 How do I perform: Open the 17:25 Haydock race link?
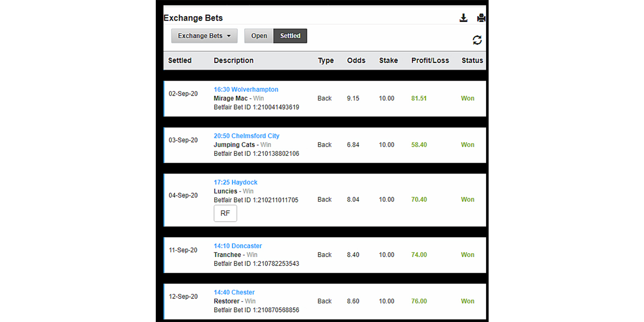(235, 182)
